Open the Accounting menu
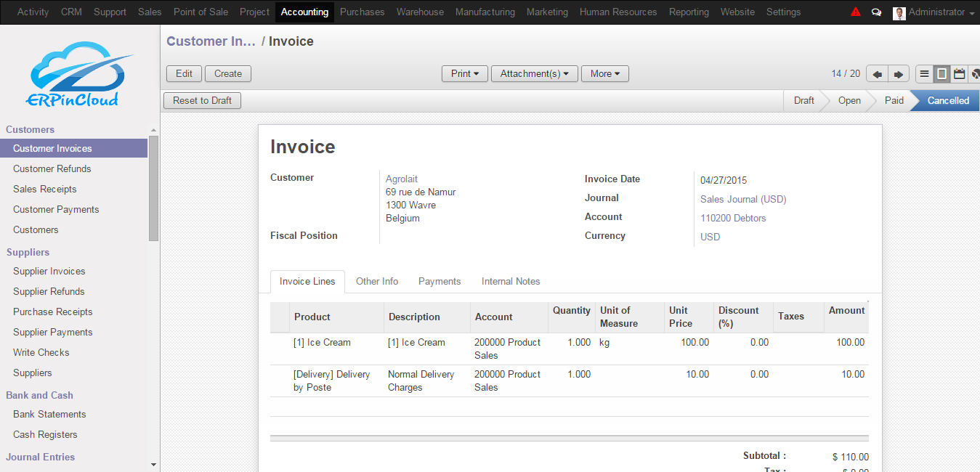980x472 pixels. [304, 12]
